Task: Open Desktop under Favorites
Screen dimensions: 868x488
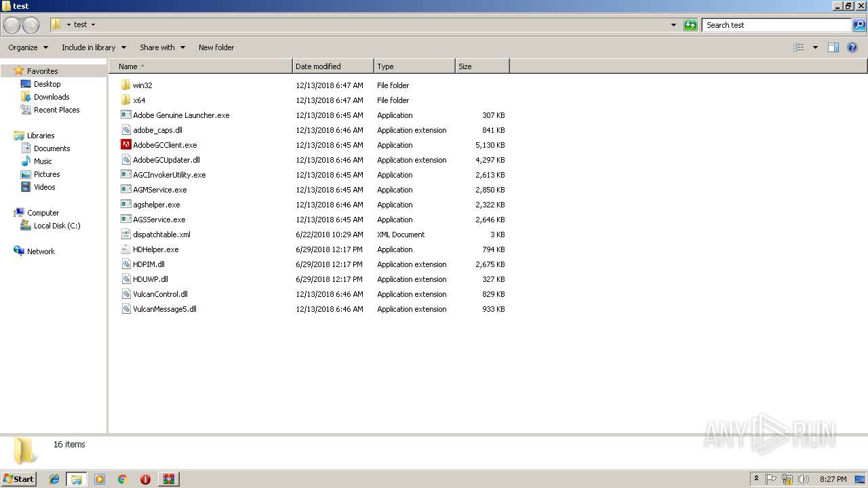Action: (47, 84)
